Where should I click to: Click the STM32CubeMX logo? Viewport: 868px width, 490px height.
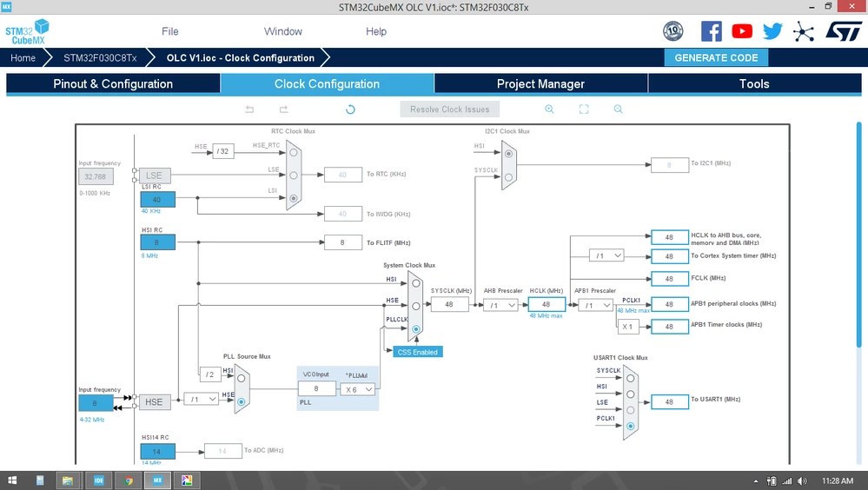point(27,32)
